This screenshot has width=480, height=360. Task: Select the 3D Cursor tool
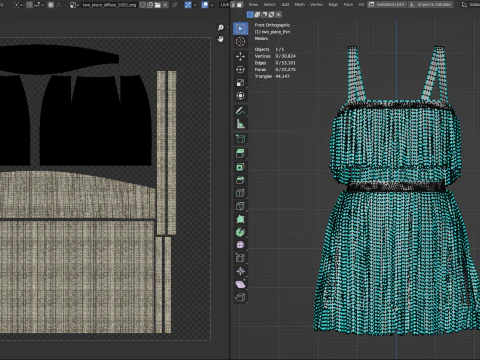(240, 42)
